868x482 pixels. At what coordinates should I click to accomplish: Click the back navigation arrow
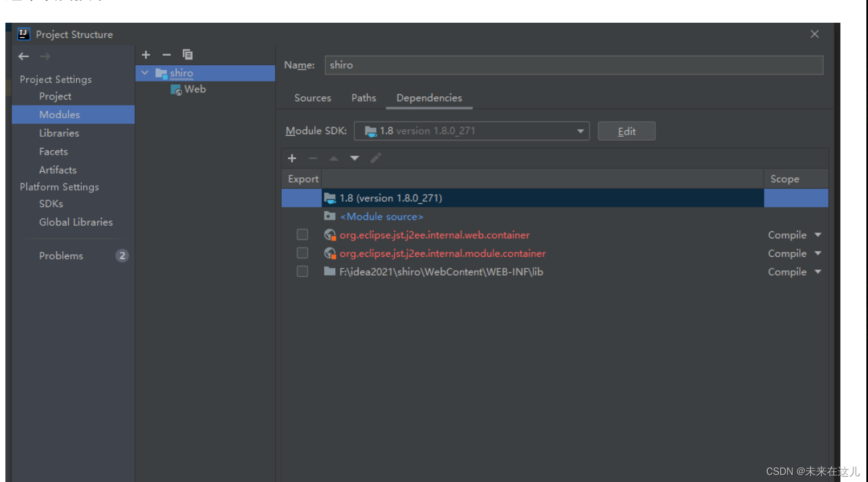(x=23, y=56)
